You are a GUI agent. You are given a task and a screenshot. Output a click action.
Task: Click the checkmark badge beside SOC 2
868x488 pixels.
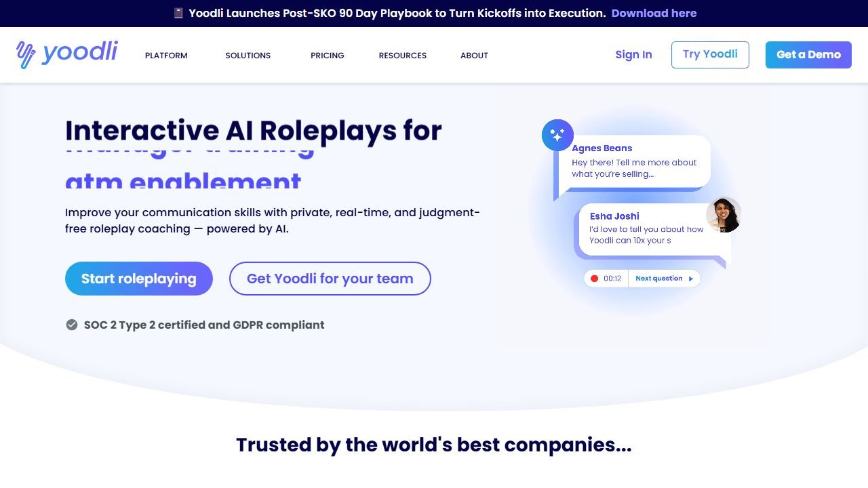71,325
